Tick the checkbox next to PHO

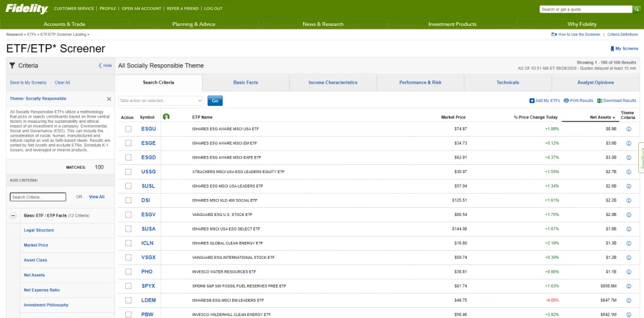(x=128, y=271)
